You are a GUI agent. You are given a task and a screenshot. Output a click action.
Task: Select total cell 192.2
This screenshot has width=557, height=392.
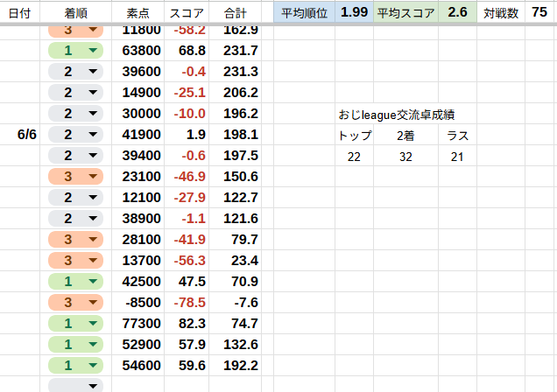pos(236,366)
